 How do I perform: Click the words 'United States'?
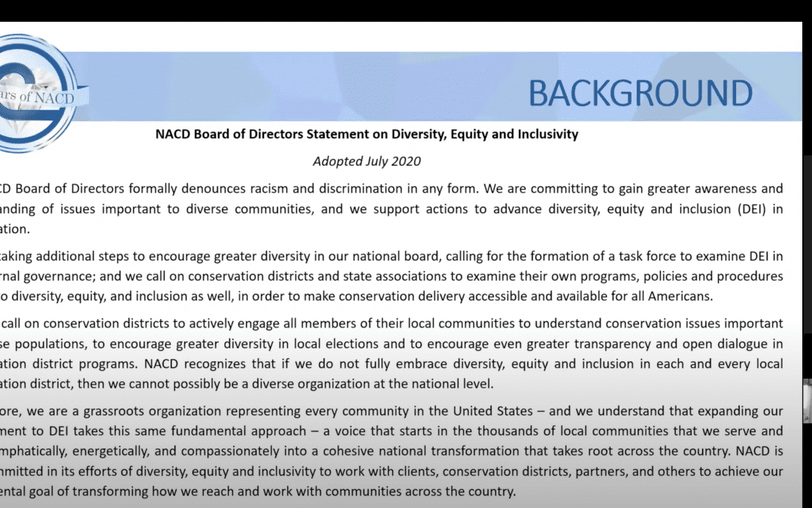coord(493,411)
